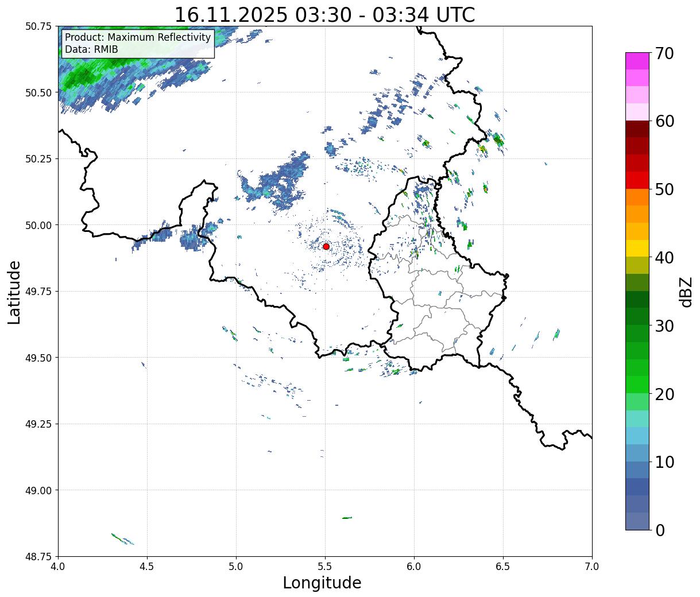Click the colorbar tick label 10
Viewport: 700px width, 597px height.
click(664, 462)
